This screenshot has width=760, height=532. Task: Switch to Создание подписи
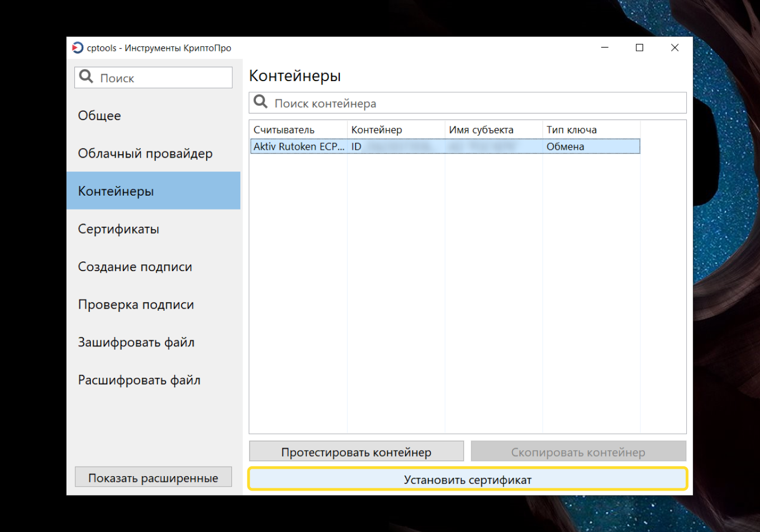(x=135, y=267)
